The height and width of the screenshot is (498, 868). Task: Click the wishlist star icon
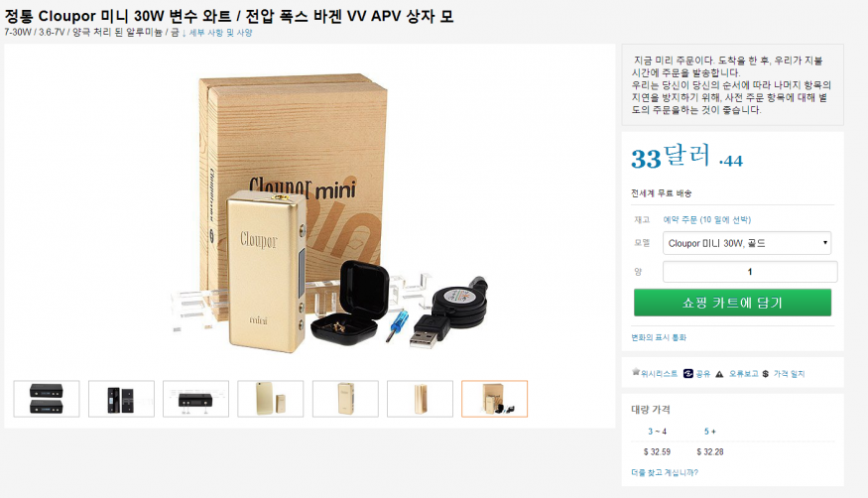(x=636, y=372)
